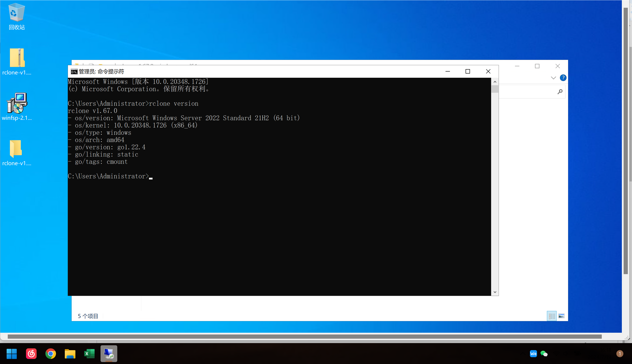This screenshot has width=632, height=364.
Task: Open the WeChat tray icon
Action: tap(544, 353)
